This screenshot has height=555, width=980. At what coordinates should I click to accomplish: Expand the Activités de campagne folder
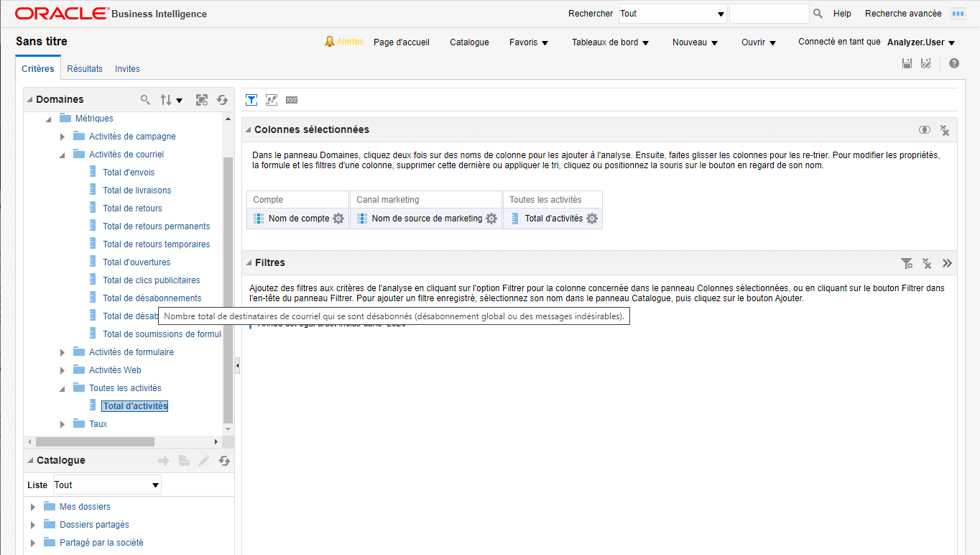point(63,137)
